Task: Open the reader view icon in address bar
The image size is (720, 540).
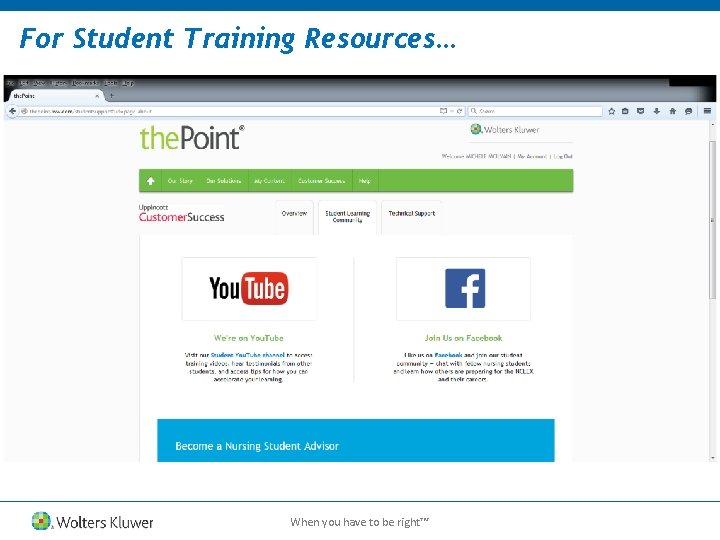Action: click(443, 111)
